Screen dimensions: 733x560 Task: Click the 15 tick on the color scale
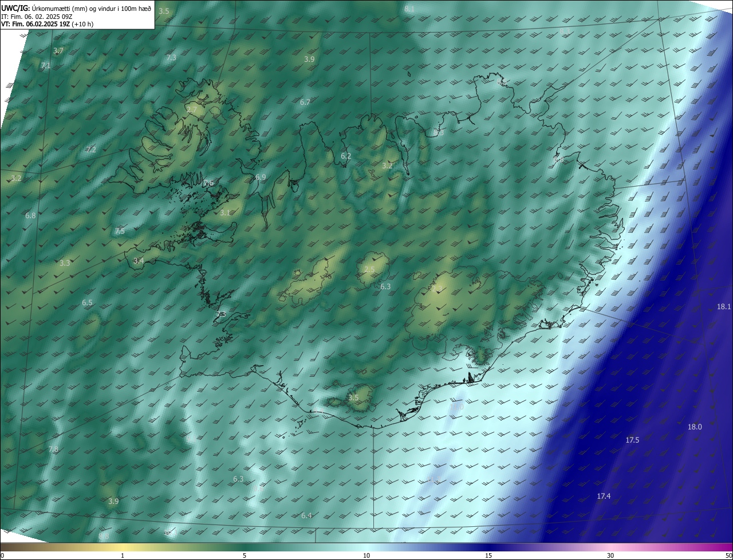pyautogui.click(x=488, y=555)
